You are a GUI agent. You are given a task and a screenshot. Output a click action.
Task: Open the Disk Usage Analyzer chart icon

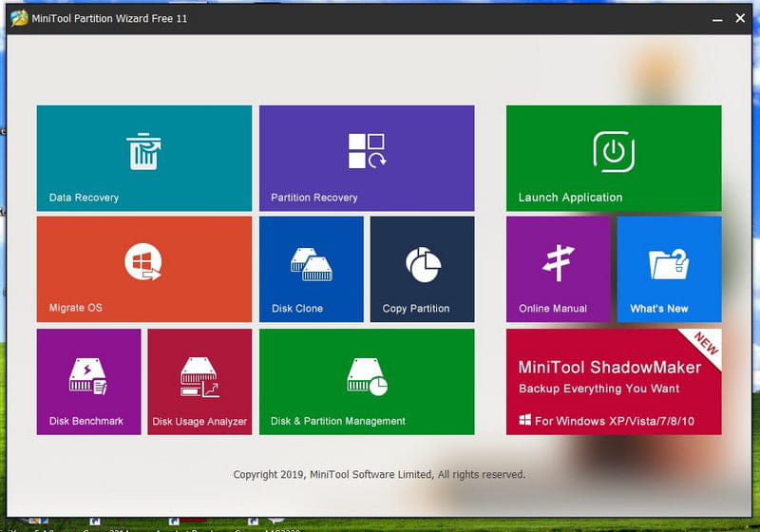[199, 377]
